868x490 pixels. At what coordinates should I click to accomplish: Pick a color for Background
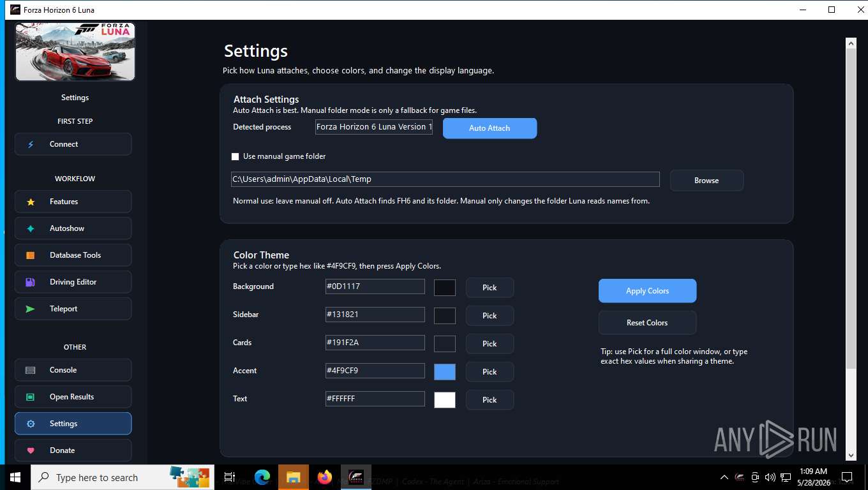pyautogui.click(x=490, y=288)
